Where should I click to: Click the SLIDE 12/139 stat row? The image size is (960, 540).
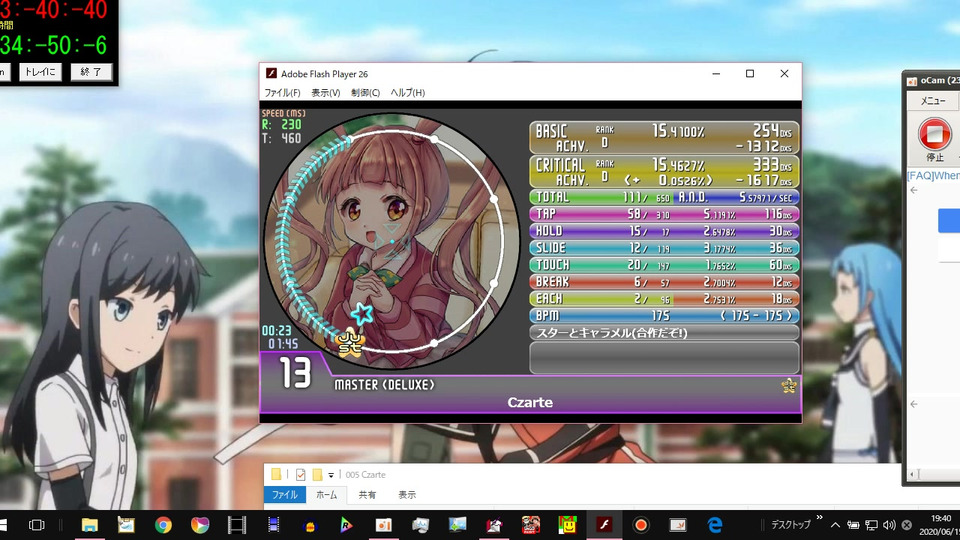pos(664,248)
